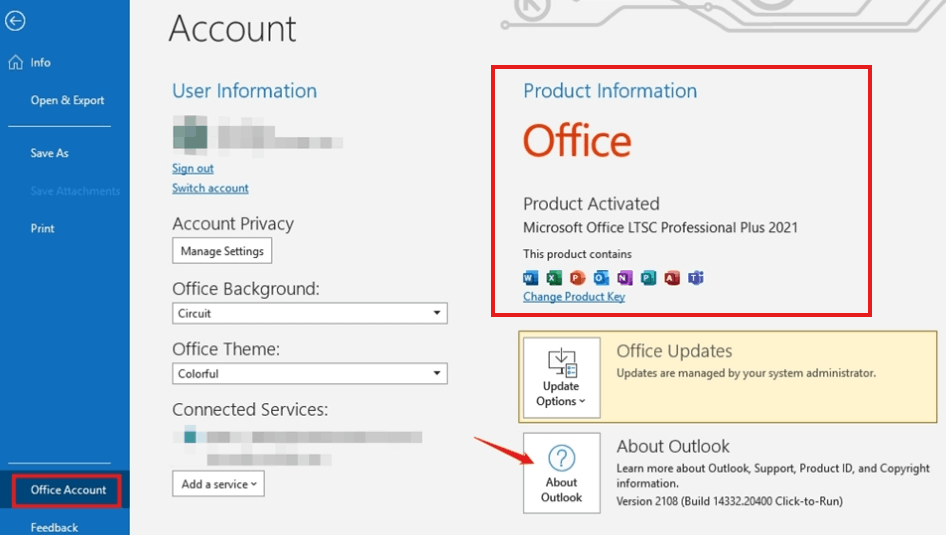
Task: Click the Office Updates heading
Action: [674, 351]
